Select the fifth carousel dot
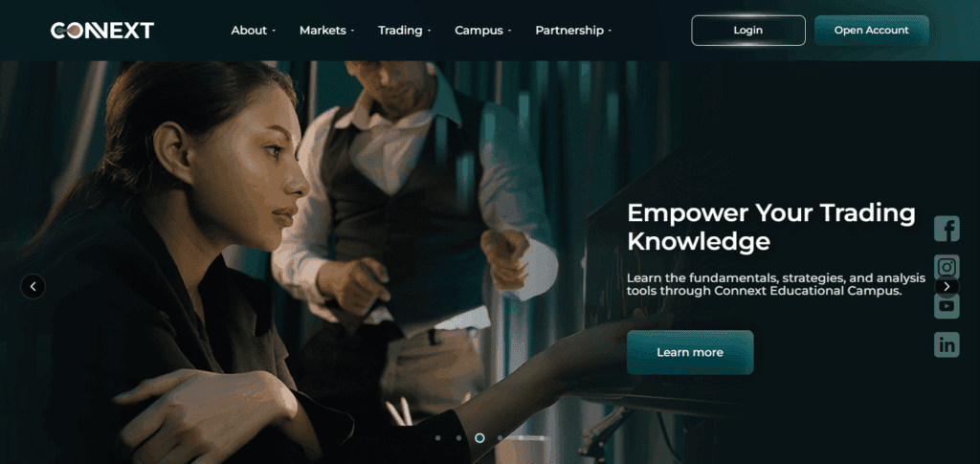The width and height of the screenshot is (980, 464). pos(520,438)
